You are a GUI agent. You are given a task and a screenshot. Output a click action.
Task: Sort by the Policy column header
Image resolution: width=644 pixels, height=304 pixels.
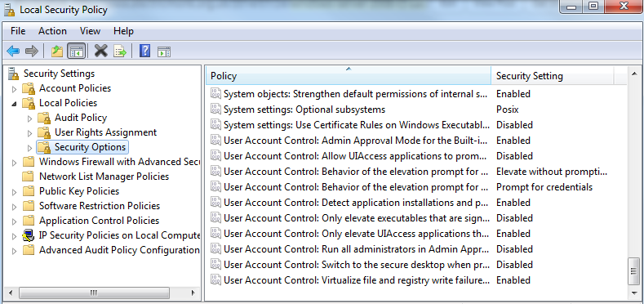(349, 76)
